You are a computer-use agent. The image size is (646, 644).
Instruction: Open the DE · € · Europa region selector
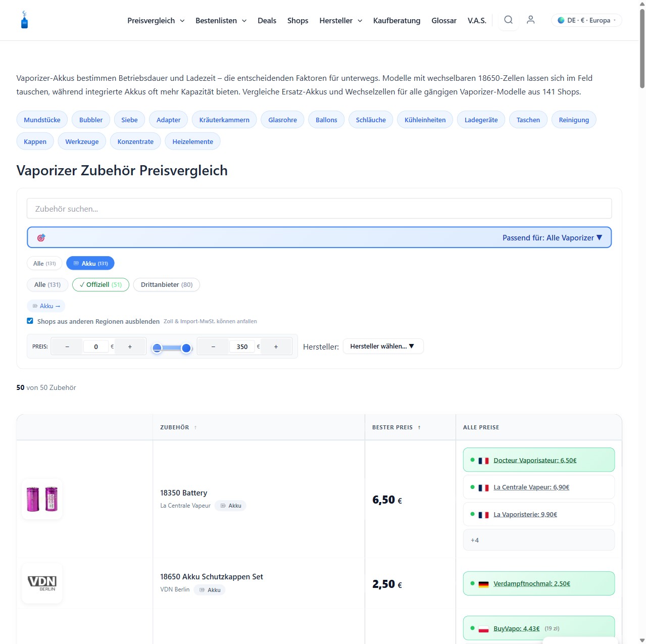click(x=586, y=21)
